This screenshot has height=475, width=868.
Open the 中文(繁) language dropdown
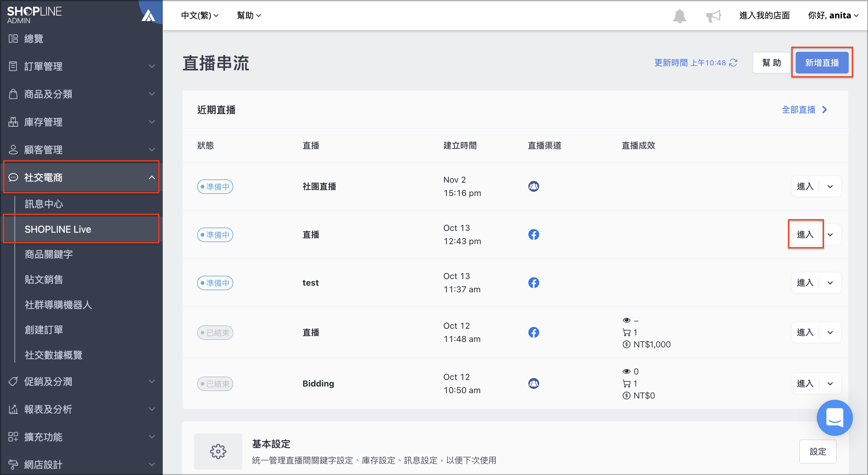200,15
